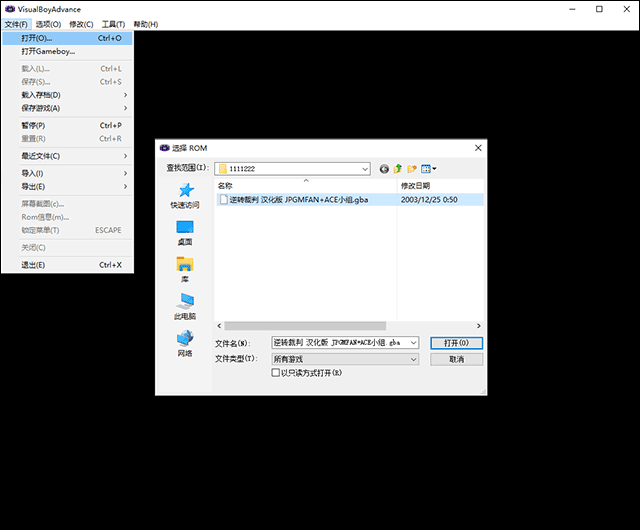Viewport: 640px width, 530px height.
Task: Expand the file name combo box arrow
Action: 413,343
